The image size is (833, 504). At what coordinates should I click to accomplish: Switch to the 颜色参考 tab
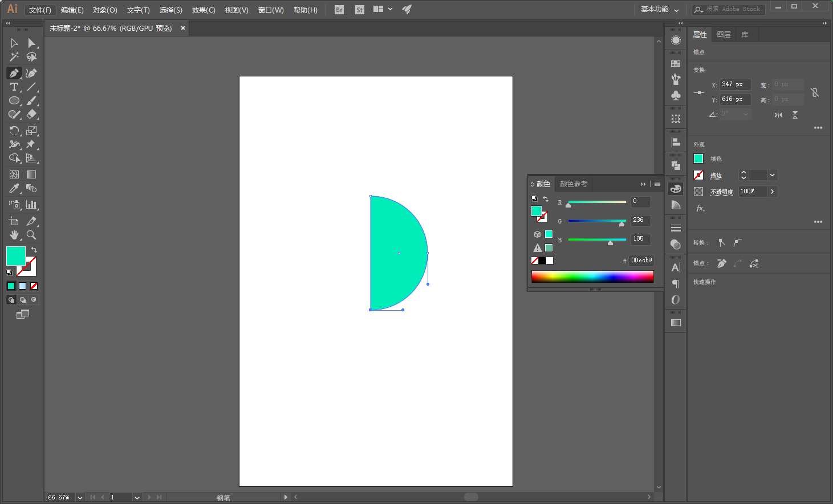(574, 184)
